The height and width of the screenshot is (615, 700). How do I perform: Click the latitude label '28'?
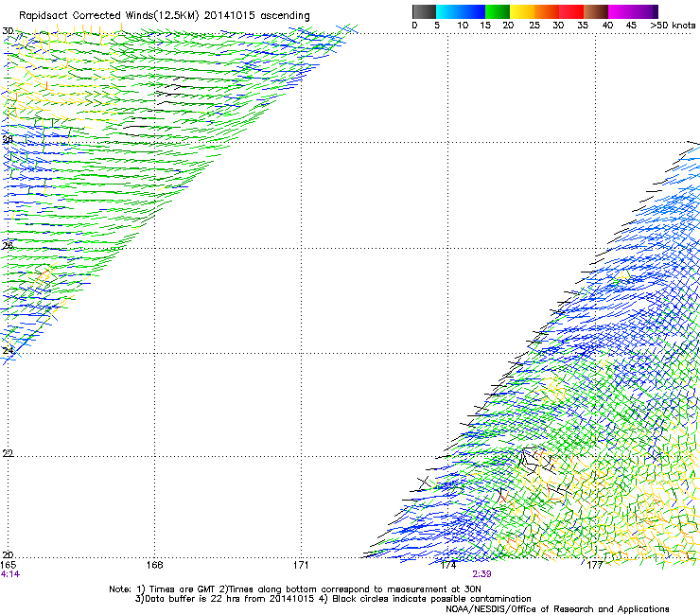pyautogui.click(x=8, y=139)
